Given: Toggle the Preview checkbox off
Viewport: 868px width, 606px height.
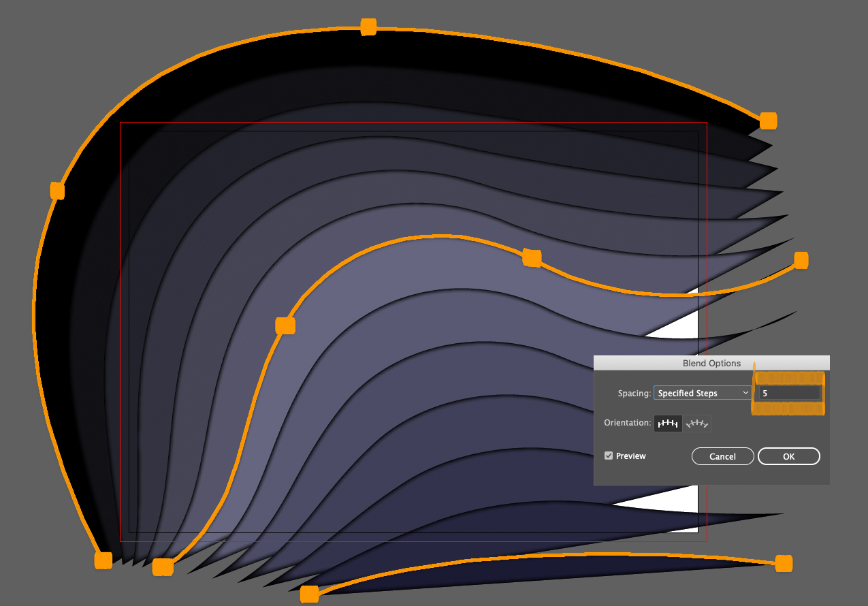Looking at the screenshot, I should pos(608,456).
